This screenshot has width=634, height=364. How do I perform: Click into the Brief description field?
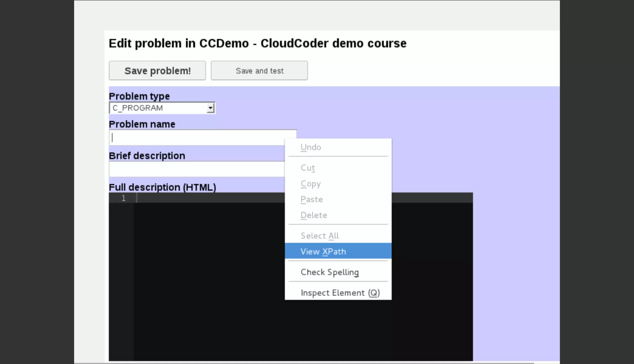coord(197,169)
